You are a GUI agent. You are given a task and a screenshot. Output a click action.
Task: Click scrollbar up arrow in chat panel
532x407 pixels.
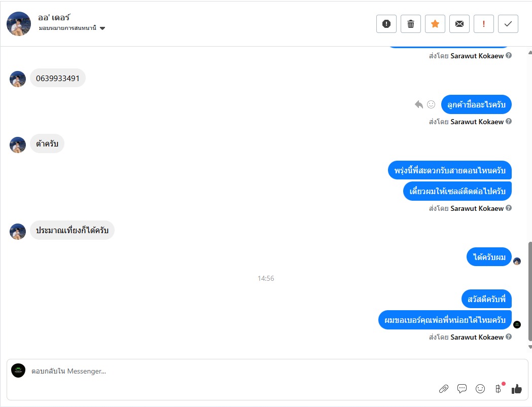530,53
